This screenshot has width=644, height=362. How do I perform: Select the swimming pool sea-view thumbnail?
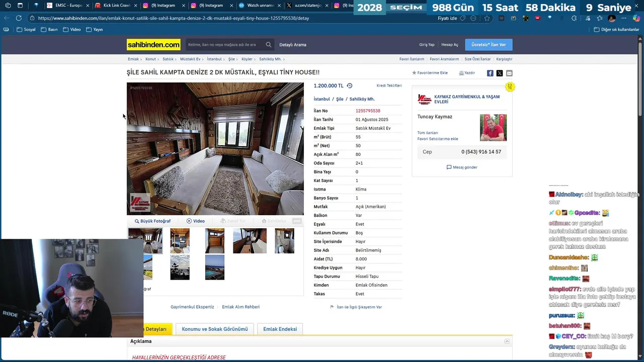[215, 267]
